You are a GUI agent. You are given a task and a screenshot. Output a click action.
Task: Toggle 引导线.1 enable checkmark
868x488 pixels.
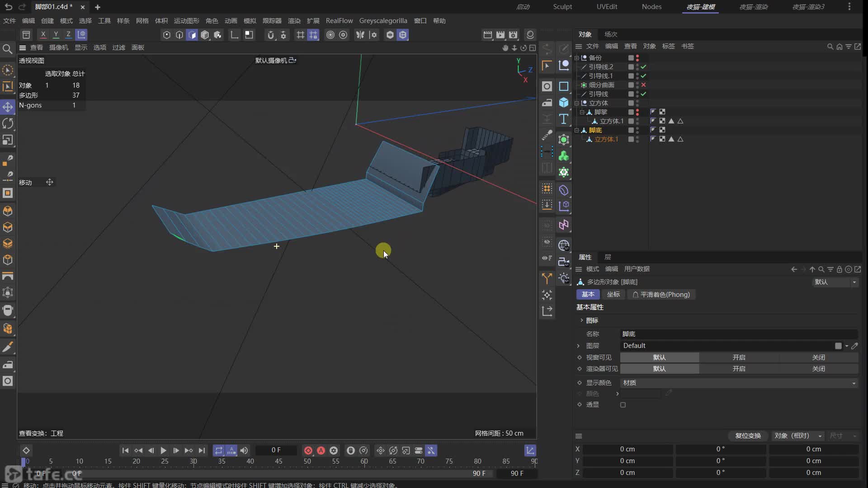click(x=643, y=76)
